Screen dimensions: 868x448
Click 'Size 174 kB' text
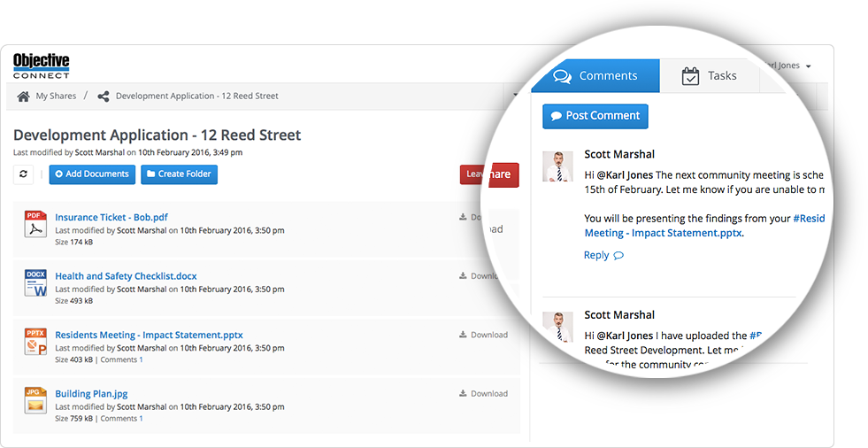[73, 242]
